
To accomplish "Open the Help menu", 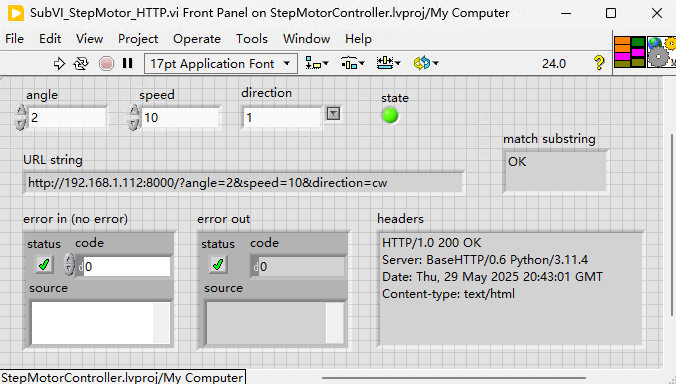I will pos(358,39).
